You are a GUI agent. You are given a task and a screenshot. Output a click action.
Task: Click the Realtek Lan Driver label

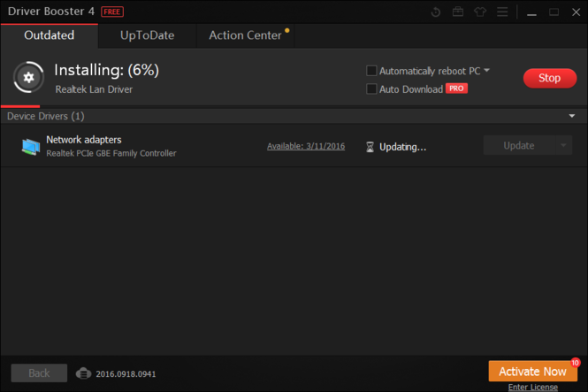point(94,89)
